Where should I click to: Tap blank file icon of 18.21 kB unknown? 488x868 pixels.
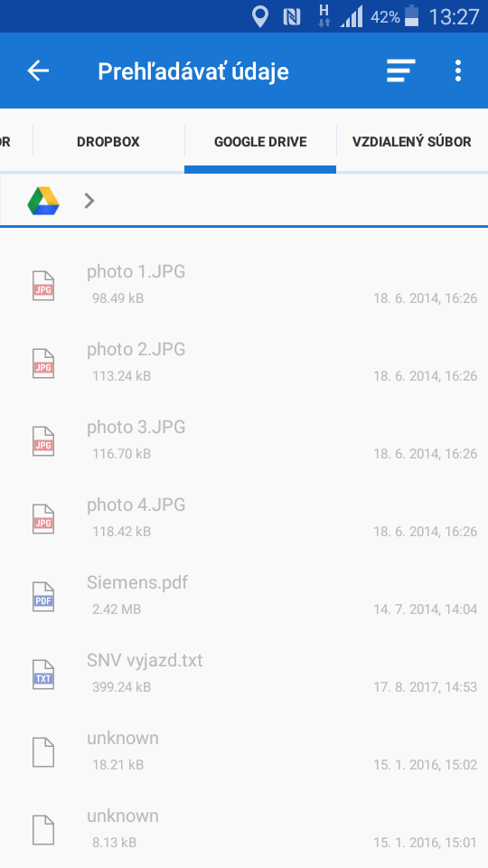(43, 752)
